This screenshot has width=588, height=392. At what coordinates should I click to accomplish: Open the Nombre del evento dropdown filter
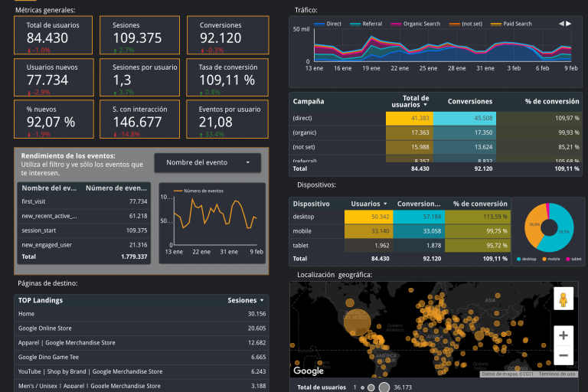click(207, 162)
